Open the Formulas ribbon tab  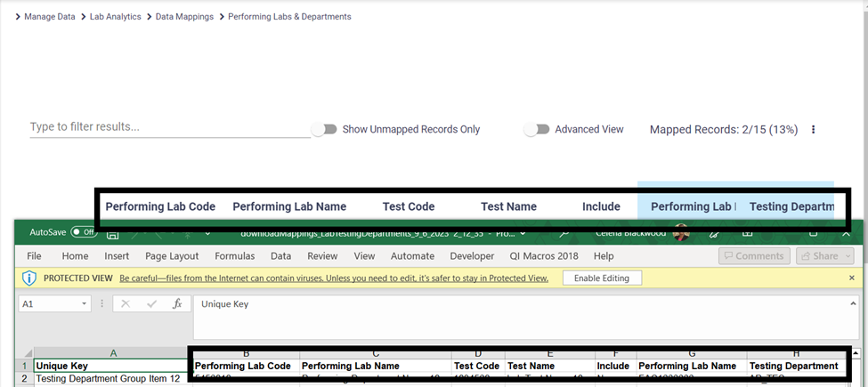(x=234, y=256)
